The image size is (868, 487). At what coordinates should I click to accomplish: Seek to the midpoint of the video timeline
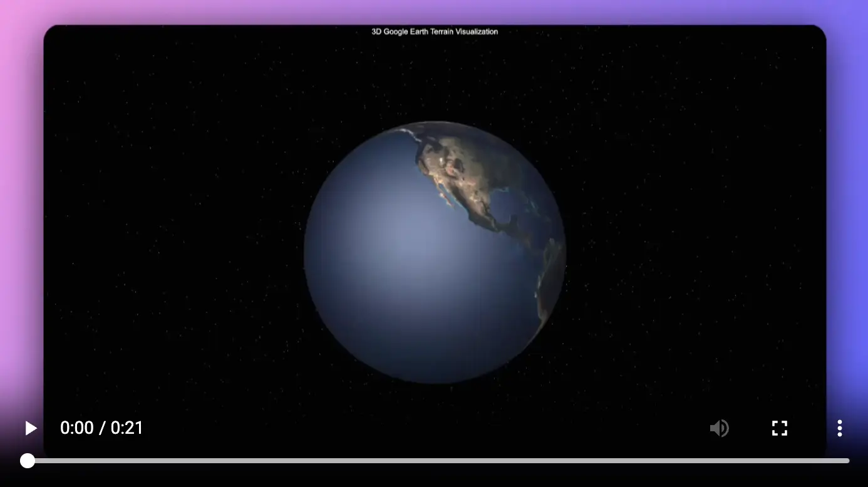438,461
